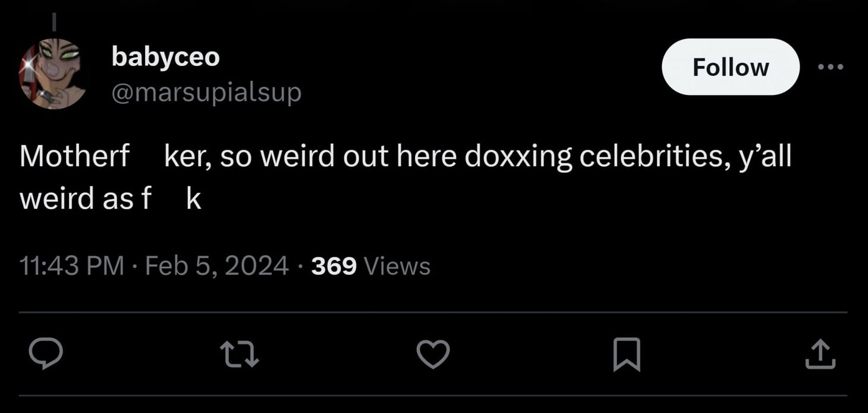The width and height of the screenshot is (868, 413).
Task: Open the 369 Views analytics link
Action: (370, 265)
